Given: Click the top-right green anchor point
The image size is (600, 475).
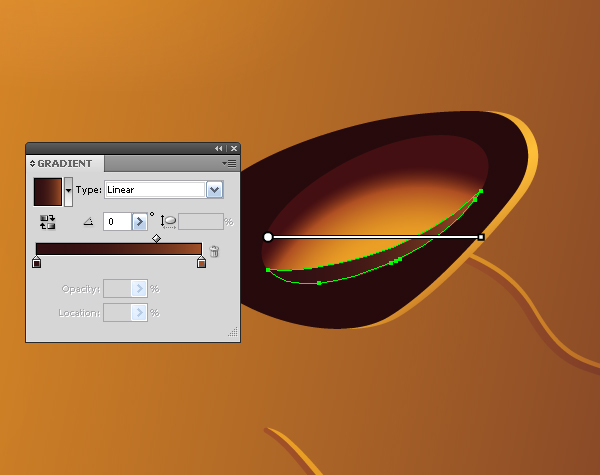Looking at the screenshot, I should point(481,191).
